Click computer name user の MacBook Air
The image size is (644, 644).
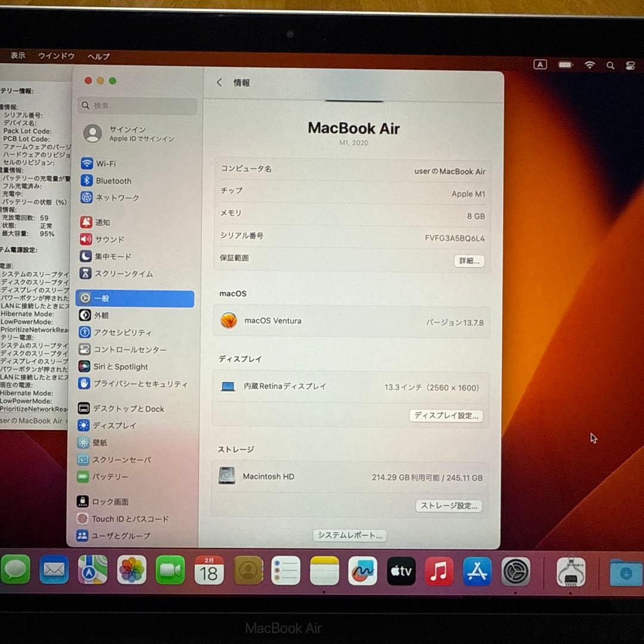point(450,171)
